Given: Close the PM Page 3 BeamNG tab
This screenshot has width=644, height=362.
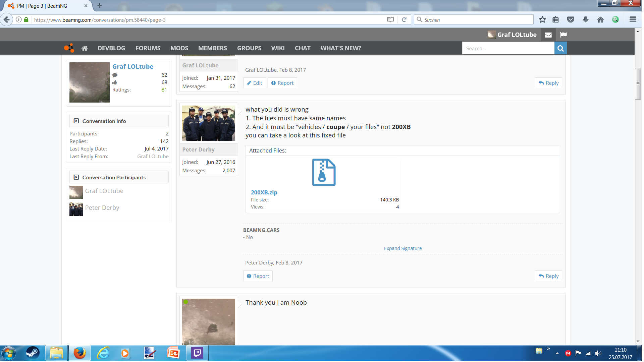Looking at the screenshot, I should pos(86,6).
